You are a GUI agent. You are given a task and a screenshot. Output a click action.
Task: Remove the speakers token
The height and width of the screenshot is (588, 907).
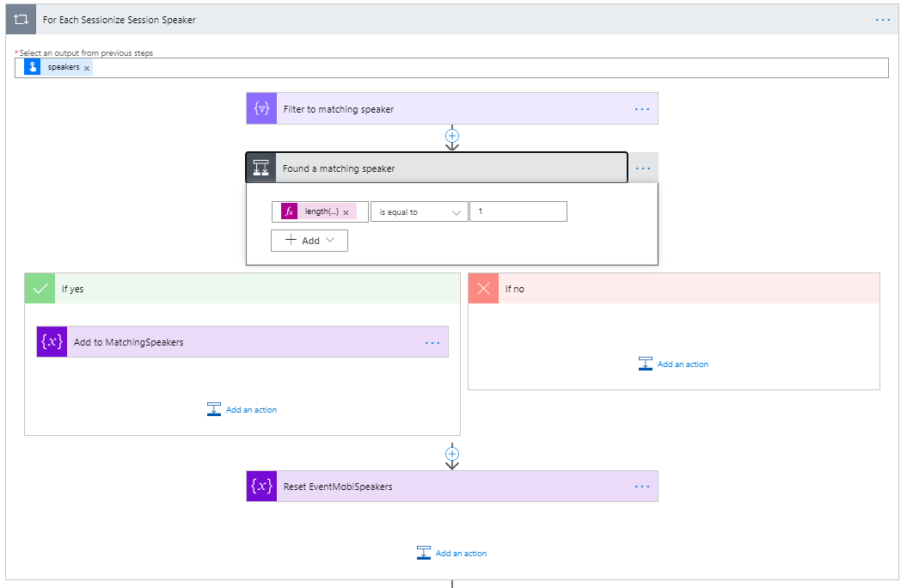click(87, 68)
